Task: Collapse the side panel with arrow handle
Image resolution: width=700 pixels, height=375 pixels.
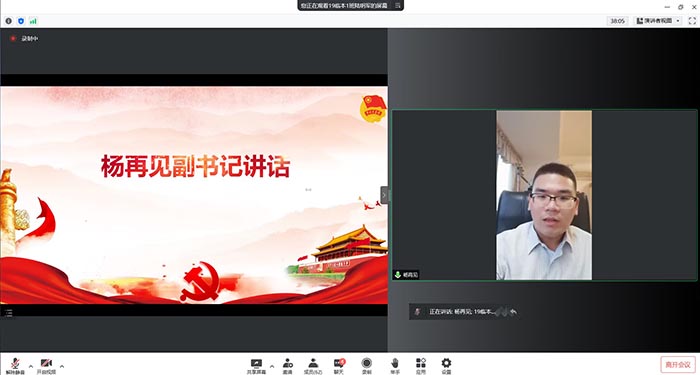Action: click(x=384, y=195)
